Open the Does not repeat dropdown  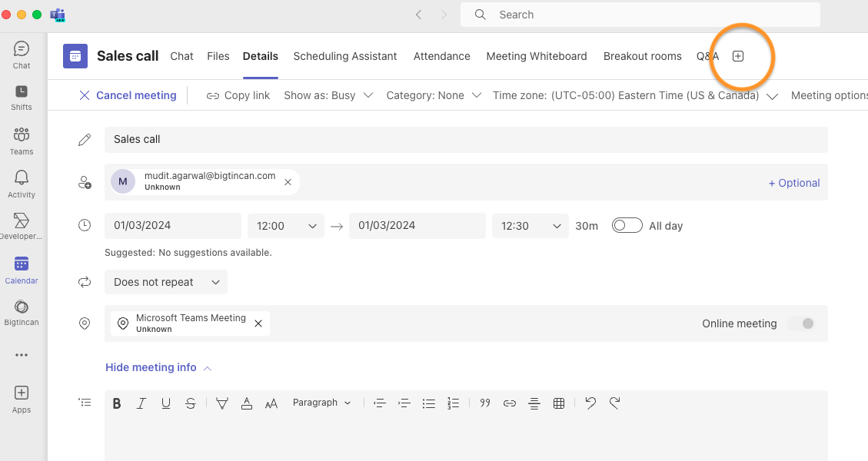click(166, 282)
